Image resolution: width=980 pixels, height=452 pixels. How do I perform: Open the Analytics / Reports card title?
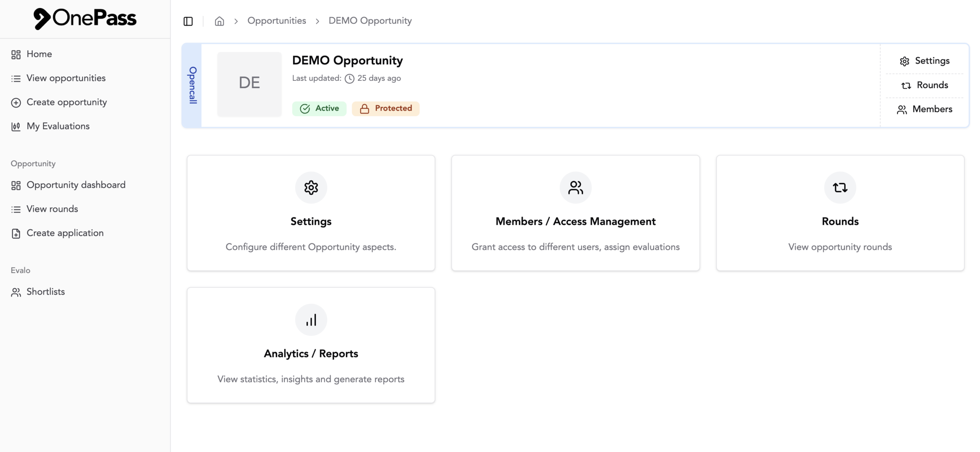(x=311, y=354)
